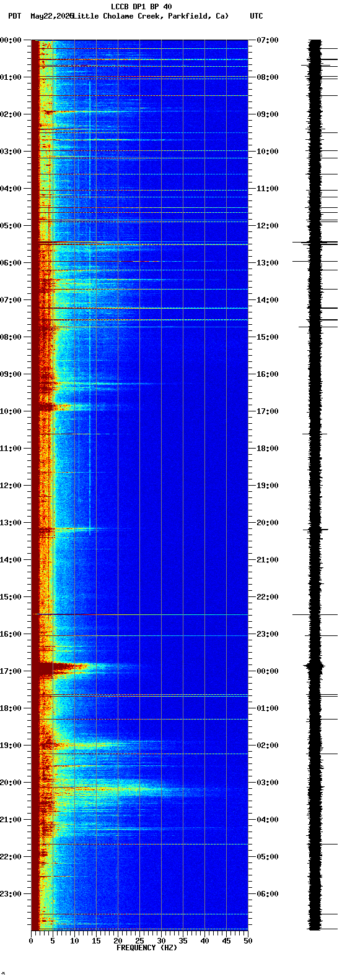Click the 'PDT' header label
342x980 pixels.
point(15,16)
